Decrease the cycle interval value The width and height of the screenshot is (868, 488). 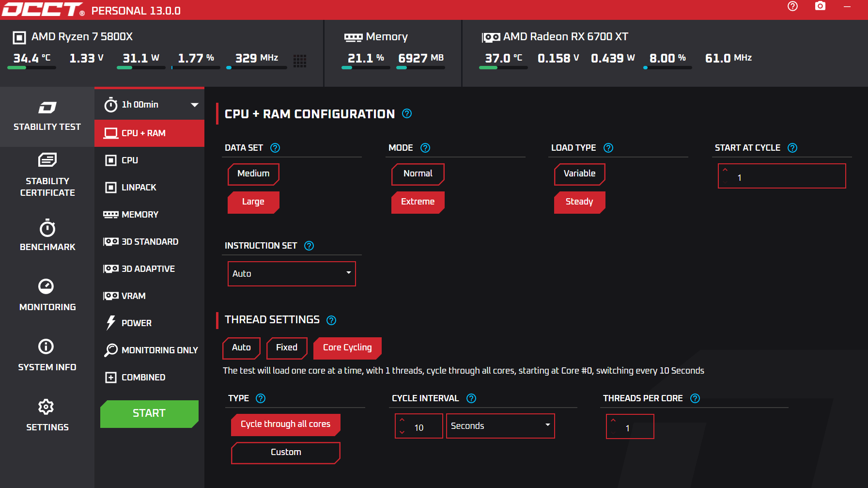pos(402,432)
